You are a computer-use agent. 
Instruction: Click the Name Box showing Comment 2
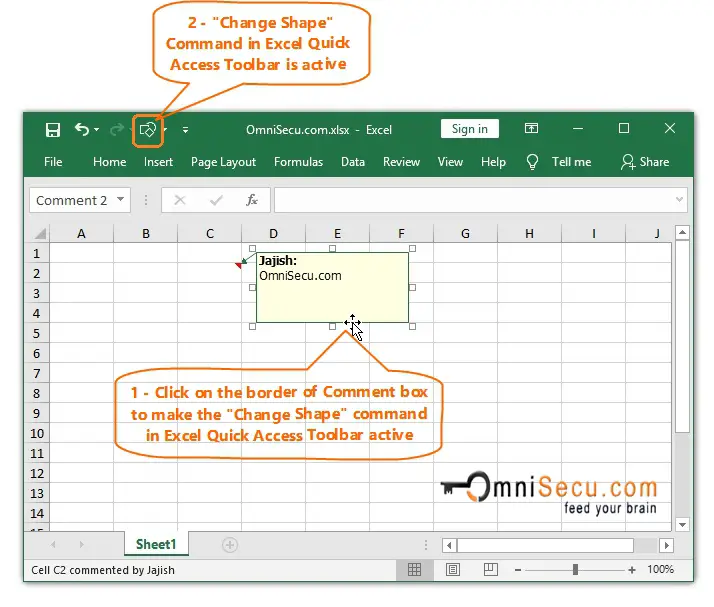[x=71, y=200]
